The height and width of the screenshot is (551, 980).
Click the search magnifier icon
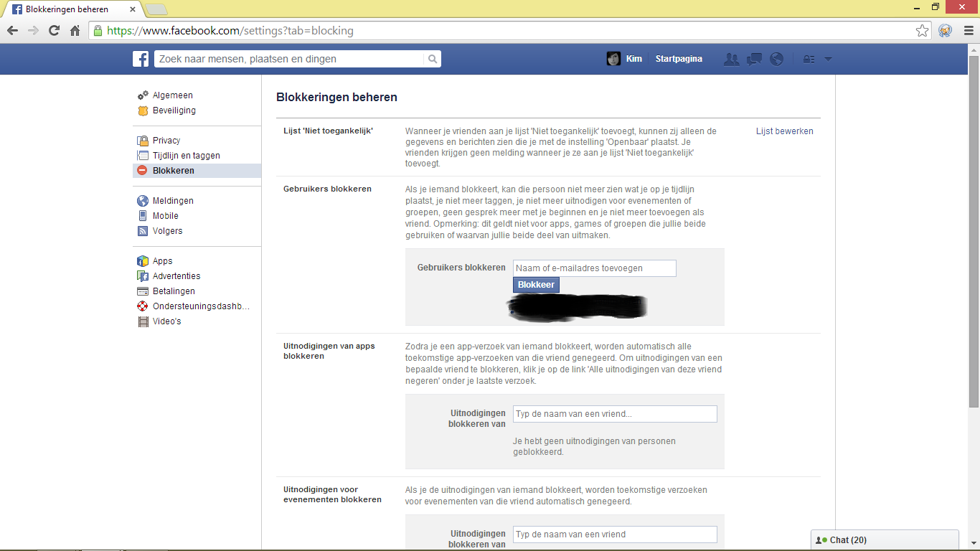pos(432,59)
